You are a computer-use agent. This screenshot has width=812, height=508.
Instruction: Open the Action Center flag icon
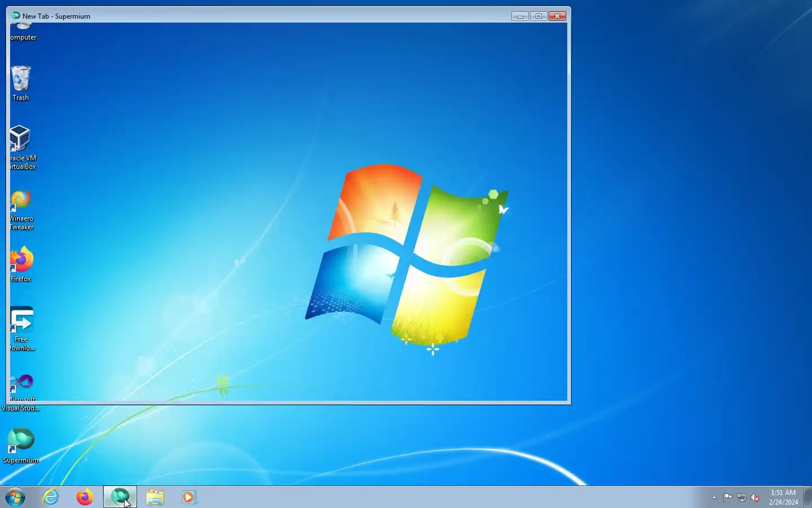(728, 497)
